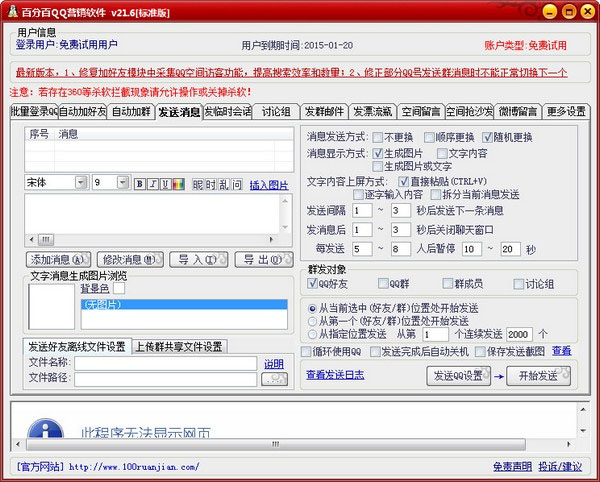Toggle bold text formatting (B)
This screenshot has height=482, width=600.
click(138, 184)
